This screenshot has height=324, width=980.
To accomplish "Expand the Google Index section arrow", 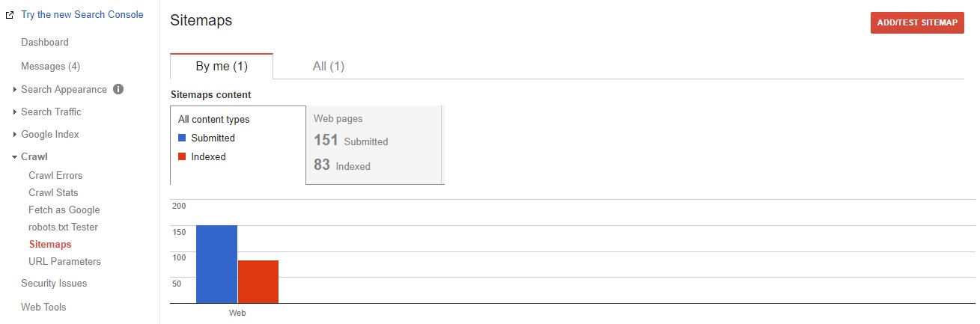I will coord(14,135).
